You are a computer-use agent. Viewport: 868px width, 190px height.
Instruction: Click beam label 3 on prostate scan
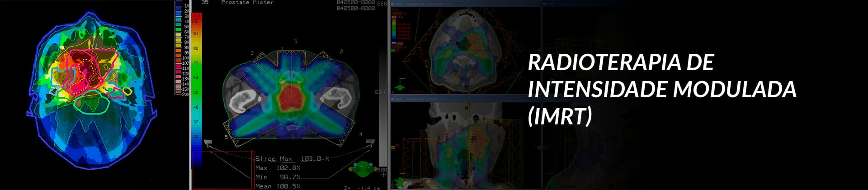coord(252,53)
